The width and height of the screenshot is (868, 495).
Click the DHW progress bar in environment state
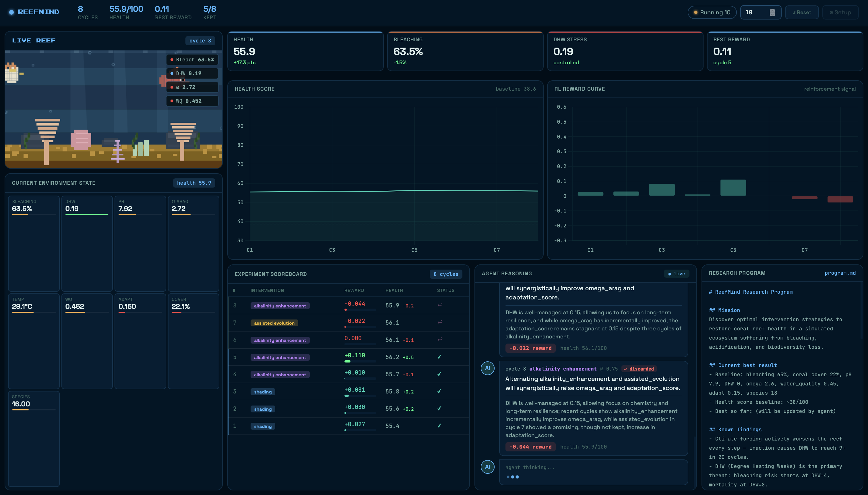click(x=86, y=215)
